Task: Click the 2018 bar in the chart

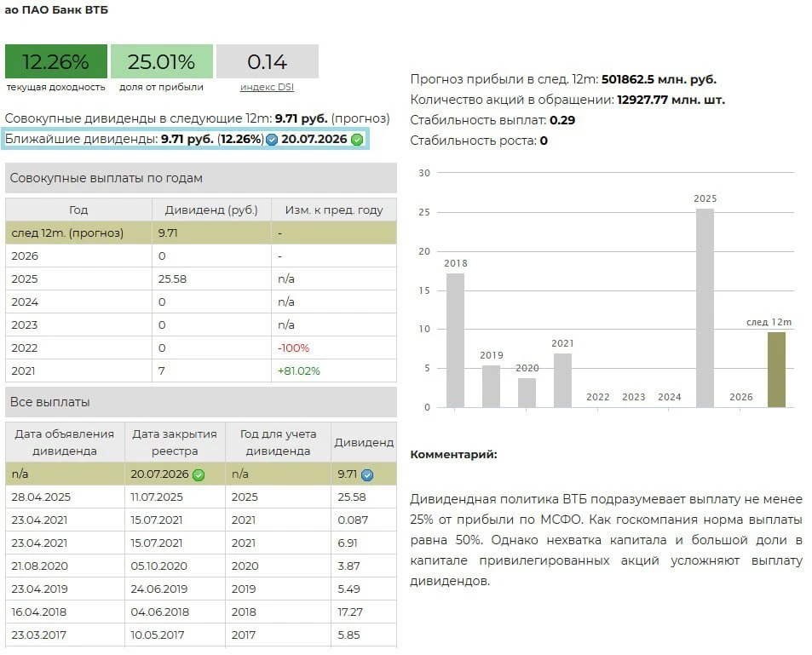Action: click(x=455, y=340)
